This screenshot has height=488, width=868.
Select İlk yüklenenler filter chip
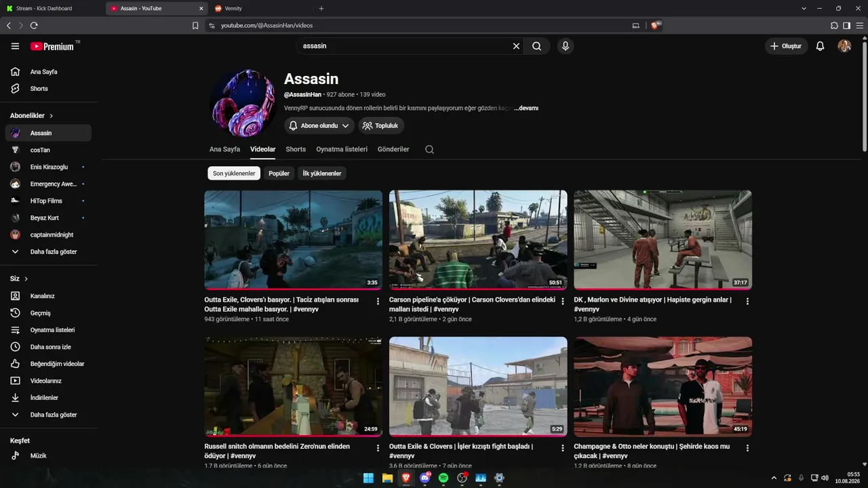322,174
